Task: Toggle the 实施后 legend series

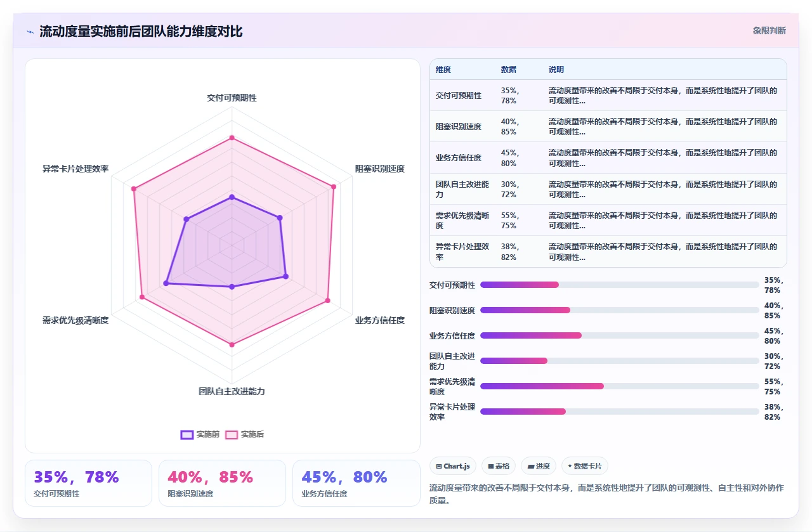Action: pyautogui.click(x=245, y=434)
